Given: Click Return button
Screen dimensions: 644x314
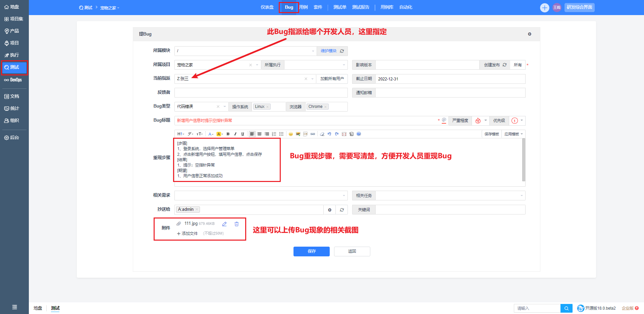Looking at the screenshot, I should tap(352, 251).
